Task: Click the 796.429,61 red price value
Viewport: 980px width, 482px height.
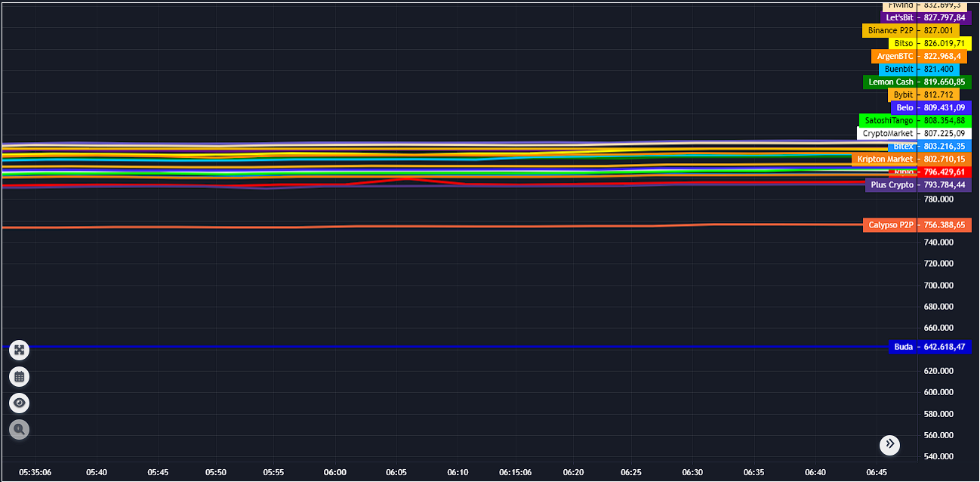Action: (x=945, y=172)
